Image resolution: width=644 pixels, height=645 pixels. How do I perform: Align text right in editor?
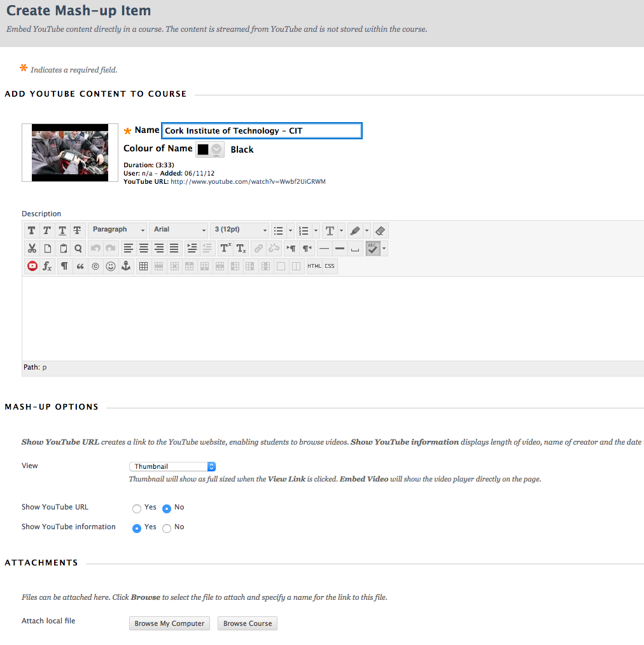tap(159, 249)
